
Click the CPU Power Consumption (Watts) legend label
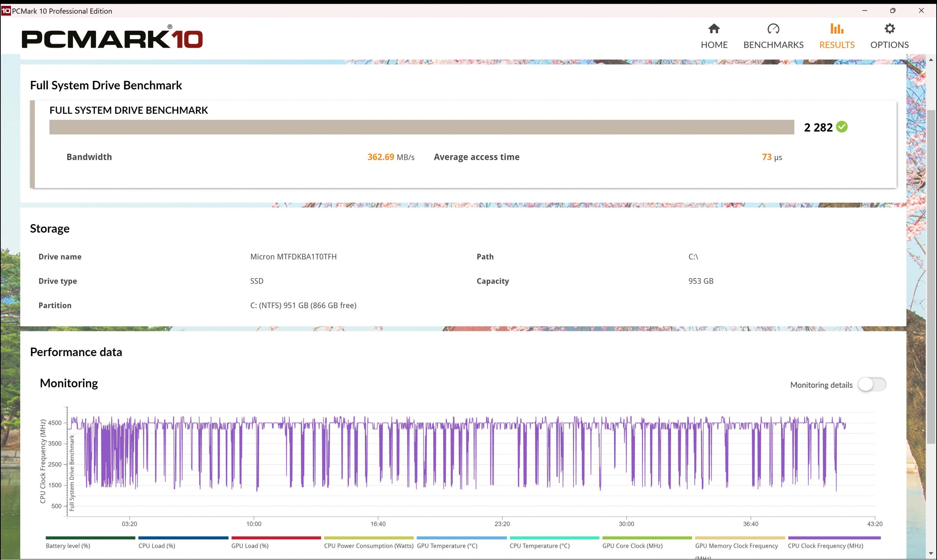368,546
